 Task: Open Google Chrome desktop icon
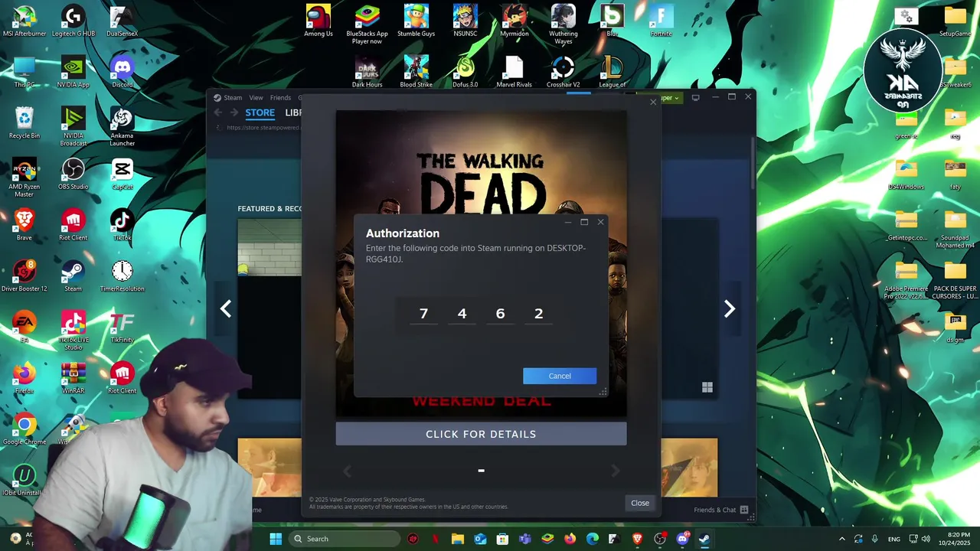click(24, 429)
